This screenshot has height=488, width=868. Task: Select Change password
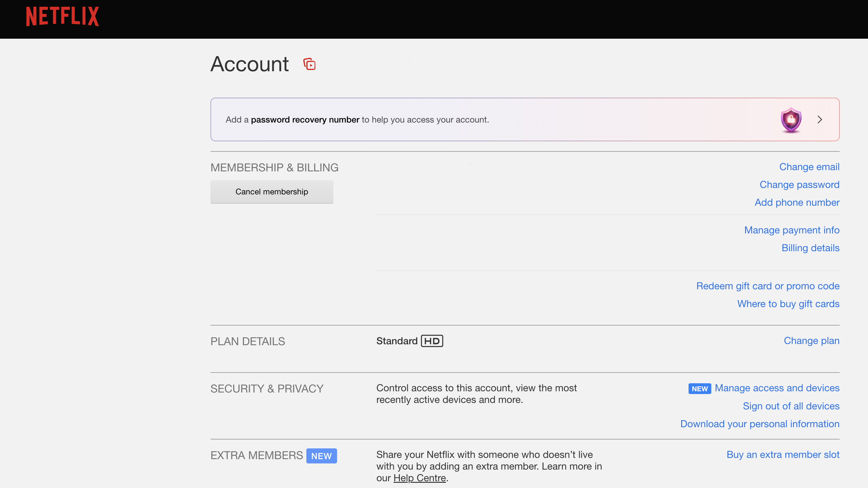point(799,185)
